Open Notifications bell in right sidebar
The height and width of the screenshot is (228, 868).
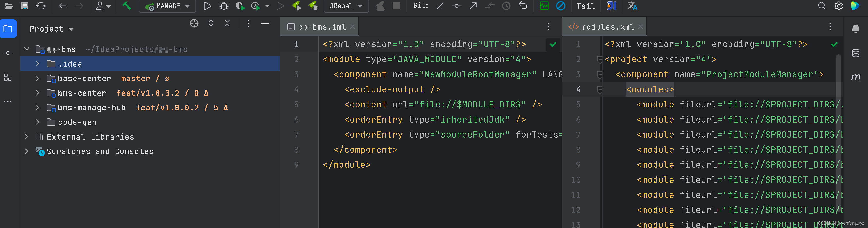(856, 29)
